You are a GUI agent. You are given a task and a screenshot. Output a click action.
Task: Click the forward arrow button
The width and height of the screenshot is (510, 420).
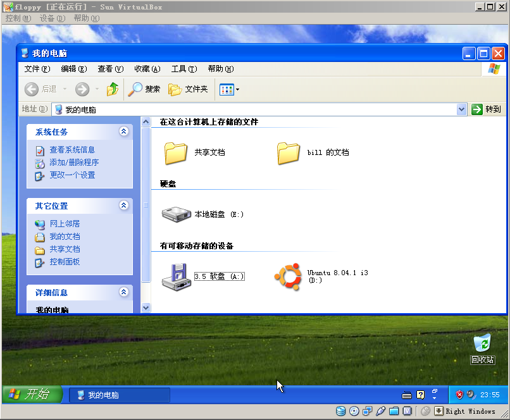82,89
